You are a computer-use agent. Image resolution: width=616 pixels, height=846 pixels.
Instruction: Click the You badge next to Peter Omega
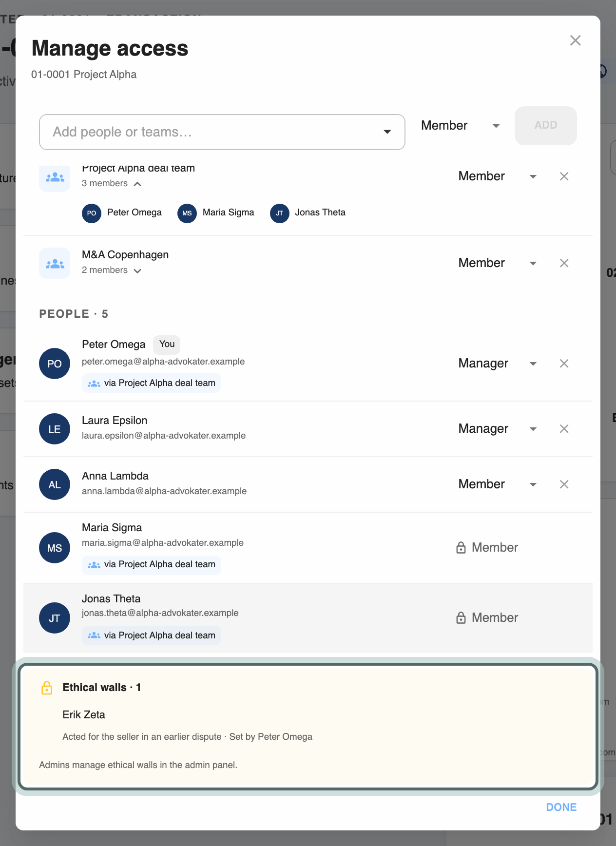(167, 345)
